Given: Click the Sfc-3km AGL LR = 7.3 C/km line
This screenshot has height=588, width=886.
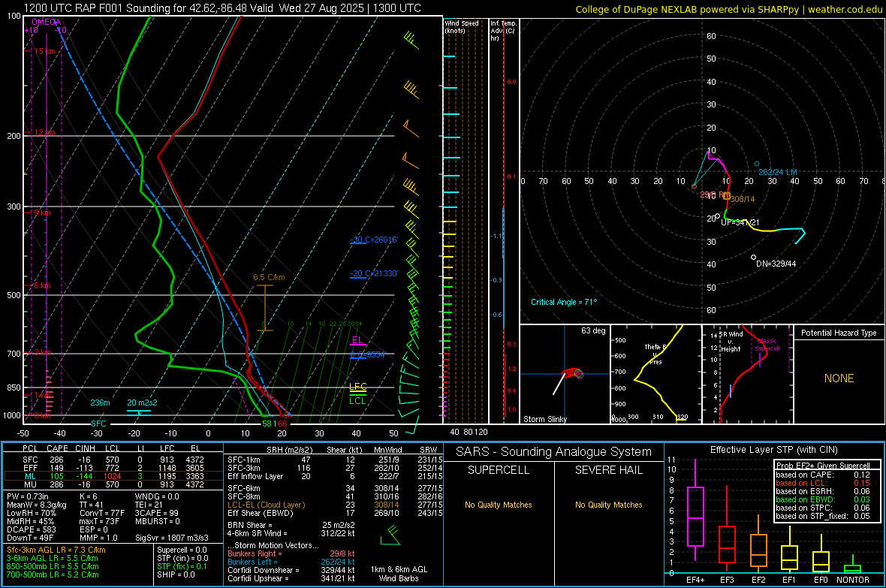Looking at the screenshot, I should (x=56, y=550).
